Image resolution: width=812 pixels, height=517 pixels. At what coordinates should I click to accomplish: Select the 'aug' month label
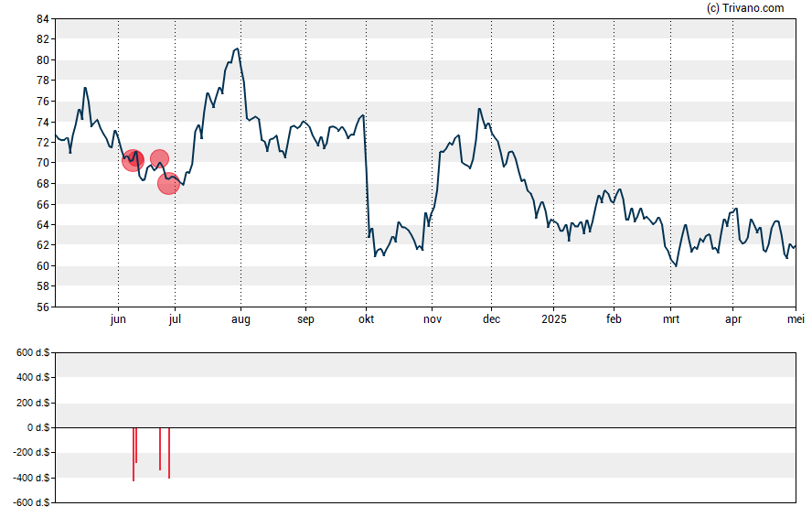point(240,319)
